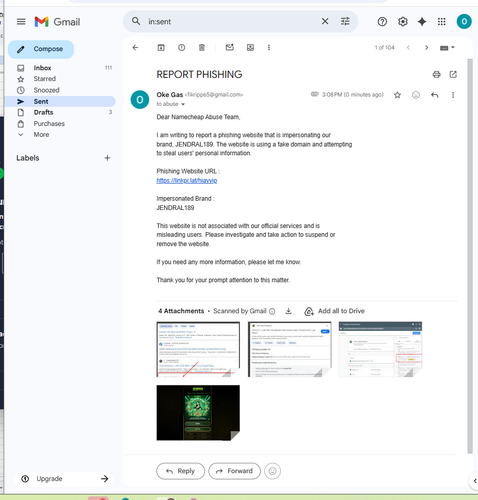Click Upgrade storage button
The height and width of the screenshot is (500, 478).
click(64, 479)
